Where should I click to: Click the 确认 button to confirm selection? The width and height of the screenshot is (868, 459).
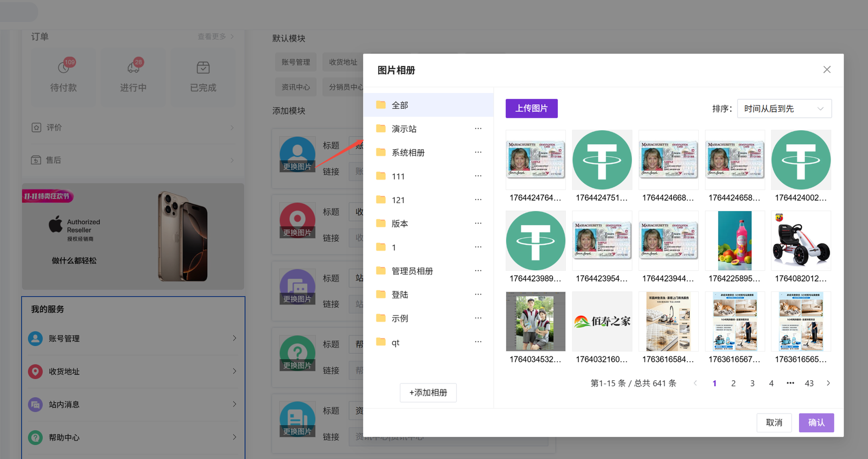tap(816, 423)
